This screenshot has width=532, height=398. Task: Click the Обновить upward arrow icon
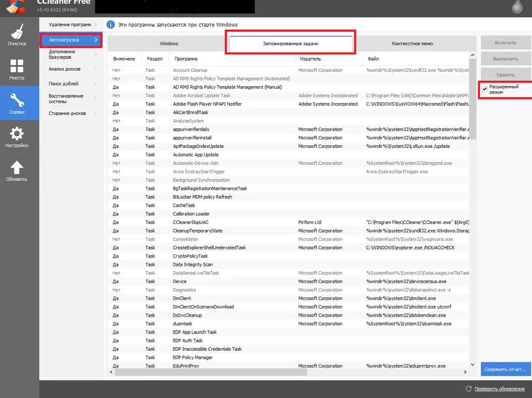[x=16, y=171]
